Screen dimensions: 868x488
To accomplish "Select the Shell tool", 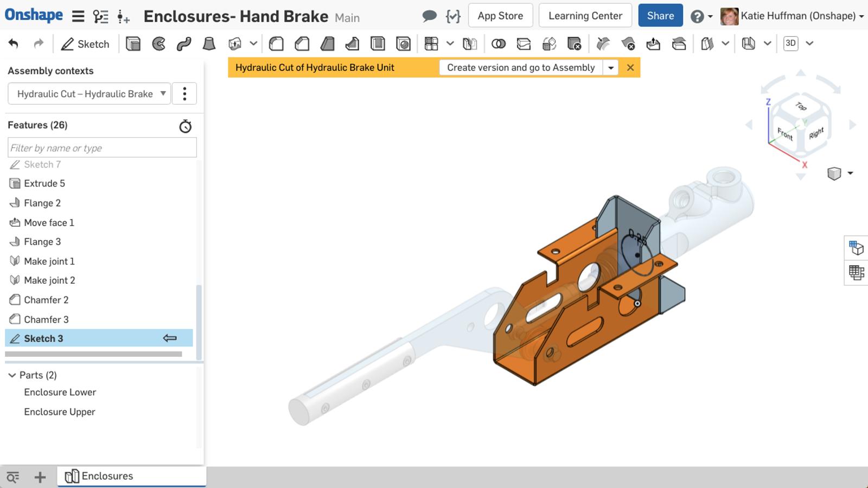I will pos(378,44).
